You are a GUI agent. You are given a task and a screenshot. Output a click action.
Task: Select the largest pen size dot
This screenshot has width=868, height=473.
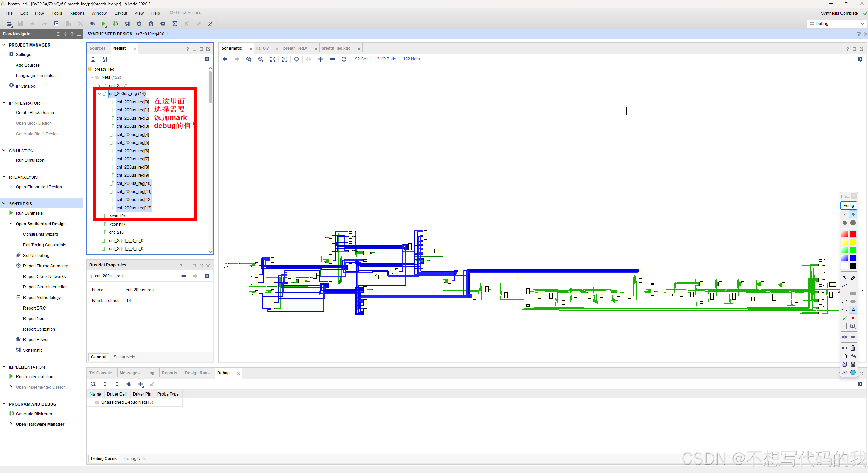click(x=853, y=223)
